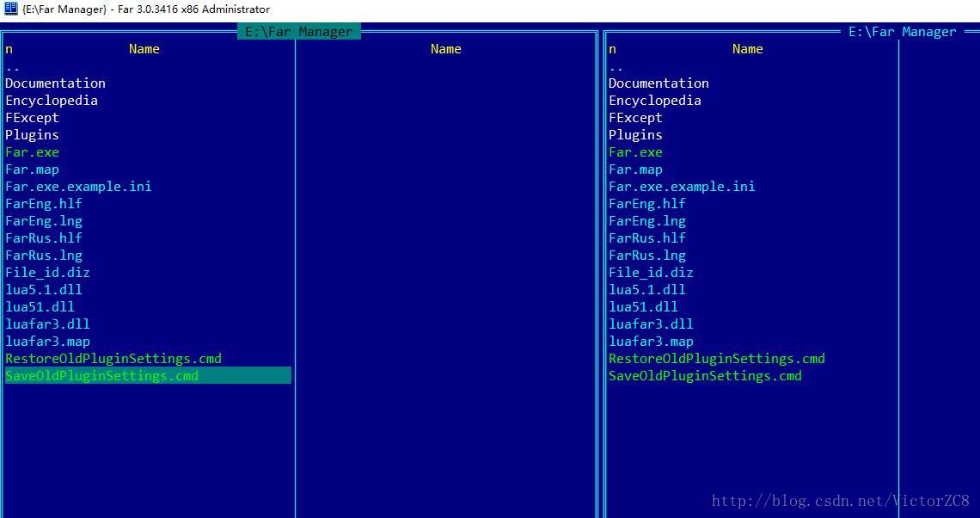This screenshot has width=980, height=518.
Task: Select FarRus.hlf in right panel
Action: [x=646, y=238]
